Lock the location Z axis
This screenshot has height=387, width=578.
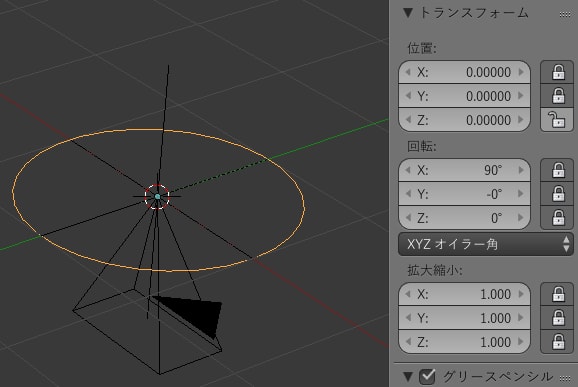point(557,120)
